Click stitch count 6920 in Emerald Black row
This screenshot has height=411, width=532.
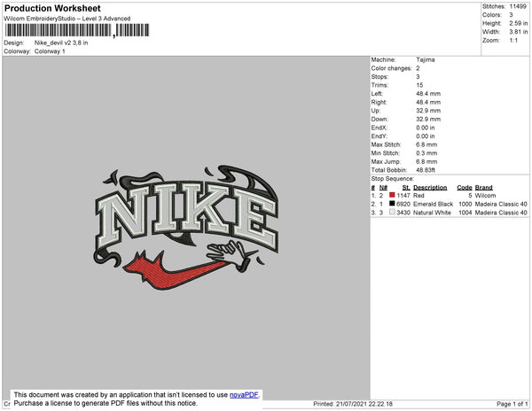pos(403,204)
